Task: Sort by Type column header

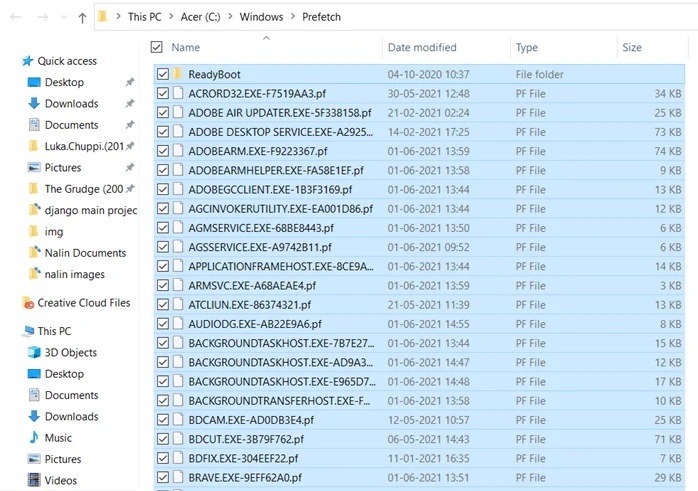Action: pyautogui.click(x=527, y=48)
